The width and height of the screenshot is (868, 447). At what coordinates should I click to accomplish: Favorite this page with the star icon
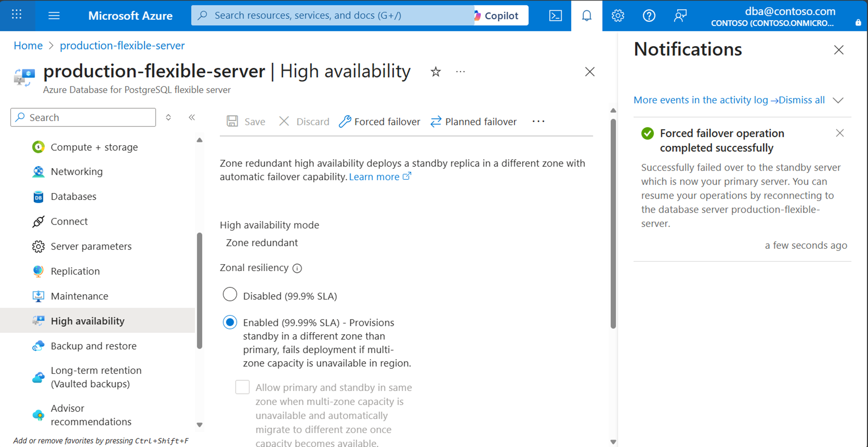435,72
